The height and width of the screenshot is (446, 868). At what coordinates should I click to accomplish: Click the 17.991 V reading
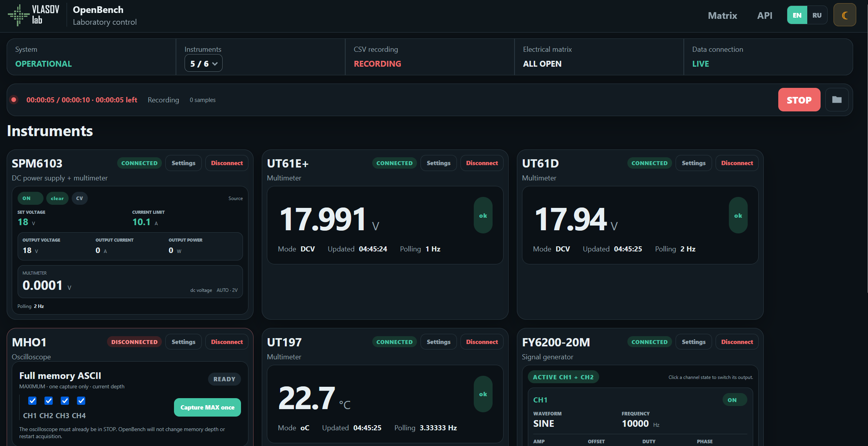pyautogui.click(x=329, y=219)
